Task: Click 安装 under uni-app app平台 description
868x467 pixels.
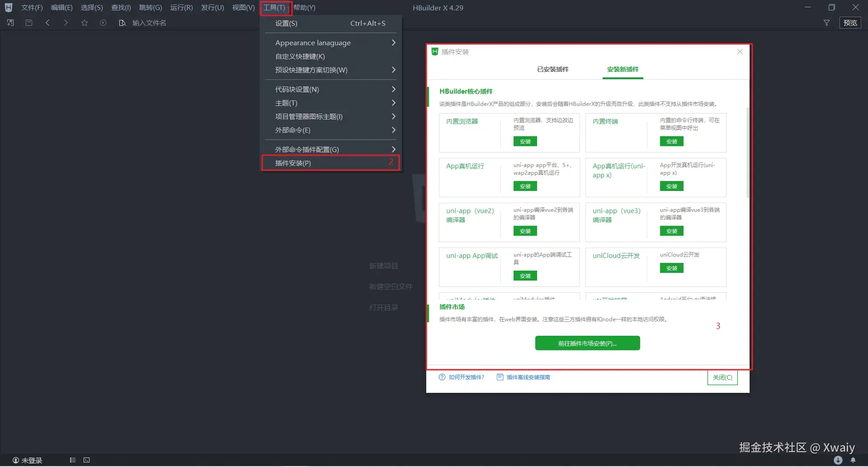Action: (x=525, y=186)
